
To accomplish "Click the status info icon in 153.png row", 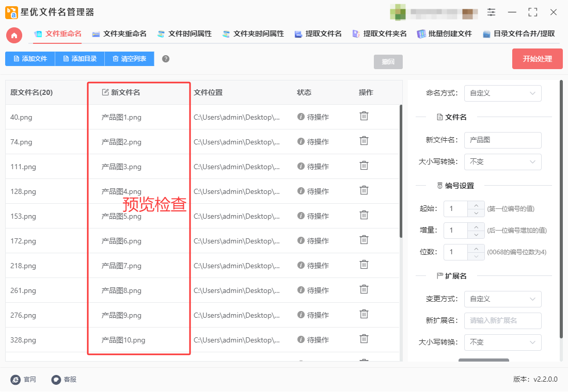I will click(301, 216).
